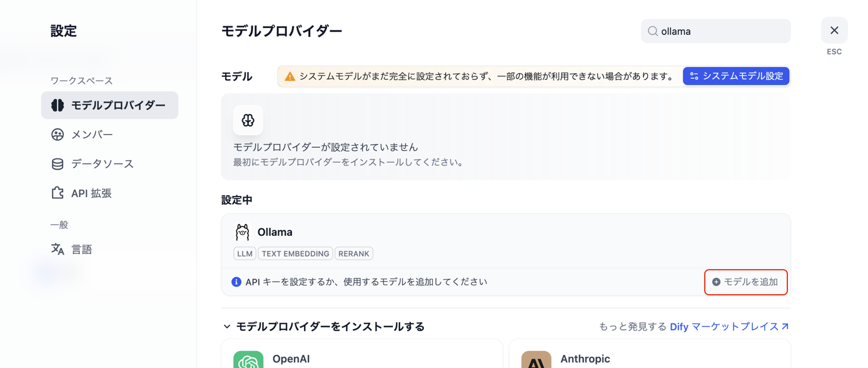This screenshot has height=368, width=868.
Task: Open the モデルプロバイダー sidebar item
Action: click(x=109, y=105)
